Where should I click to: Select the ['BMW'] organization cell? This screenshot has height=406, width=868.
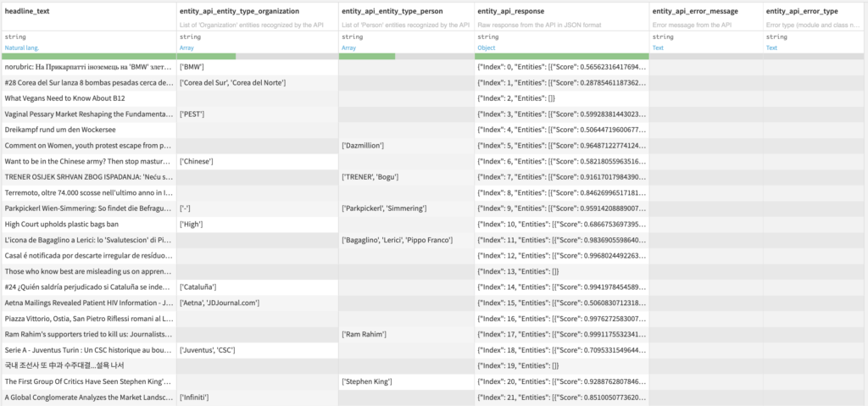click(257, 67)
